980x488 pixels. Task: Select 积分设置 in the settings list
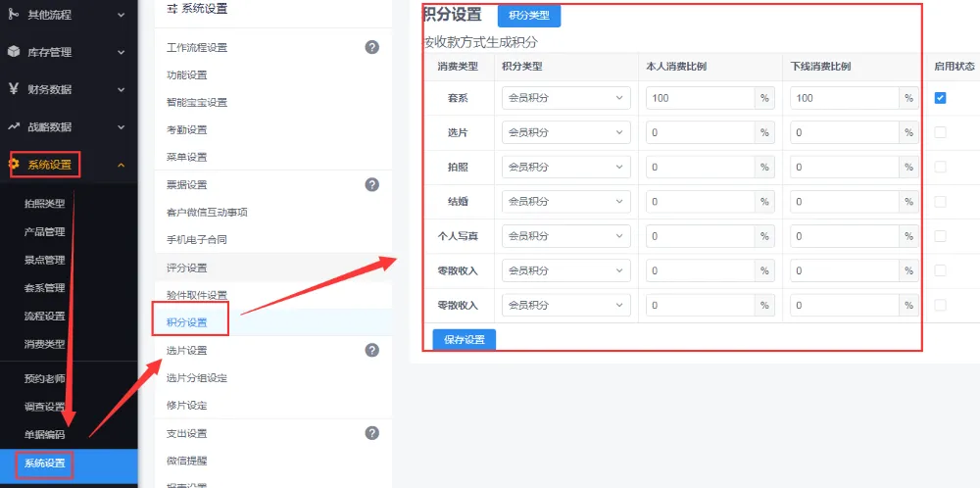click(187, 322)
